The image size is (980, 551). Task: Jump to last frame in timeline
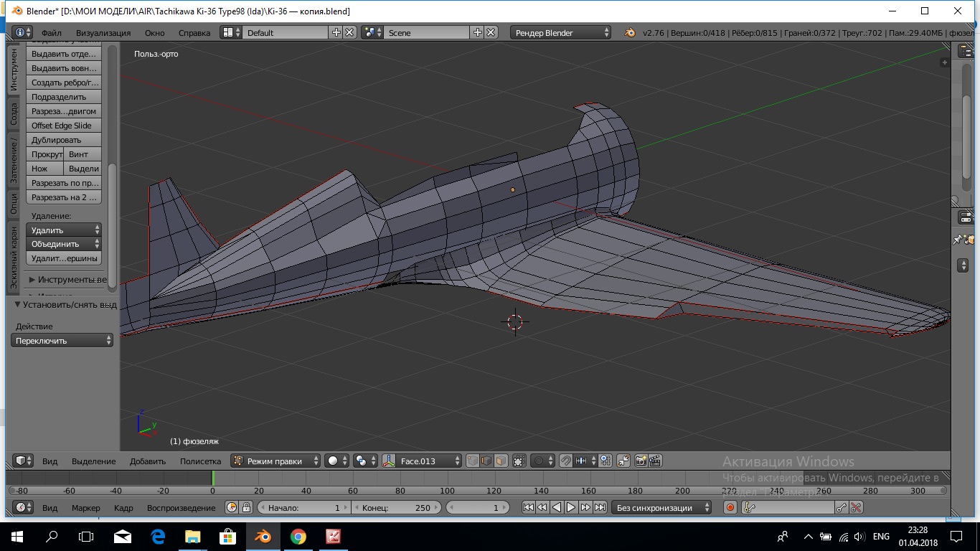click(600, 508)
